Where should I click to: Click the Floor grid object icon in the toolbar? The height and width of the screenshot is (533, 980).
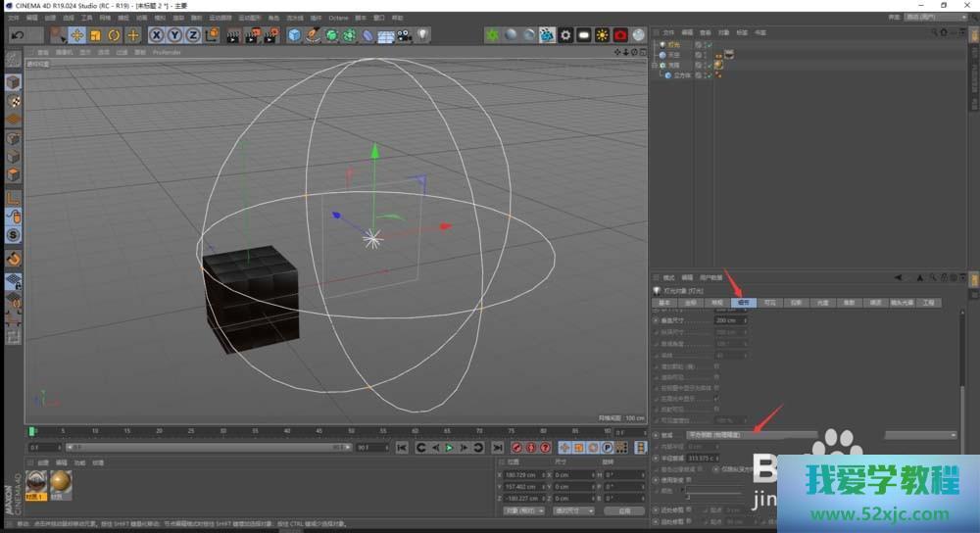385,35
